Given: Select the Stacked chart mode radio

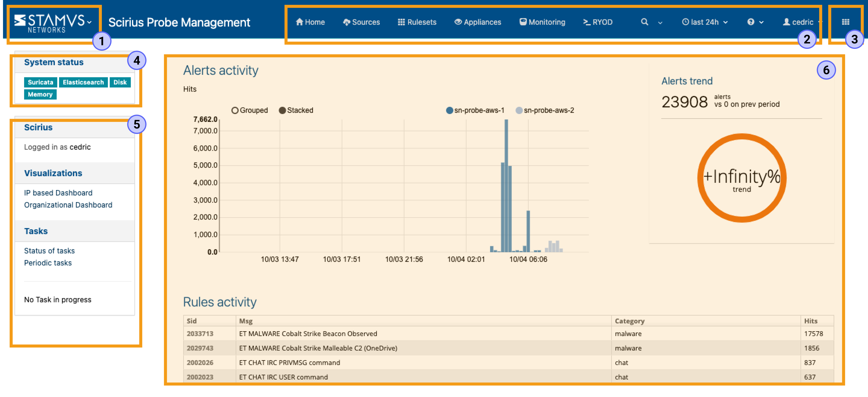Looking at the screenshot, I should point(282,110).
